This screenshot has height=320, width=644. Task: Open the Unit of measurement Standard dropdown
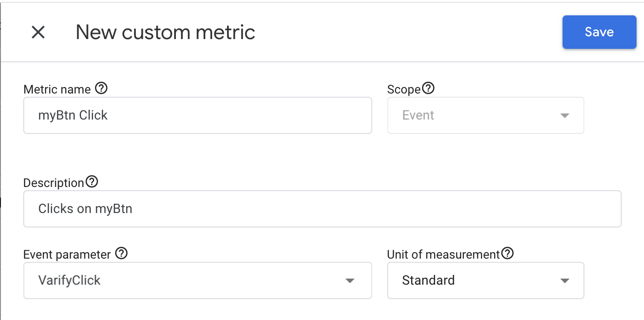click(x=486, y=280)
